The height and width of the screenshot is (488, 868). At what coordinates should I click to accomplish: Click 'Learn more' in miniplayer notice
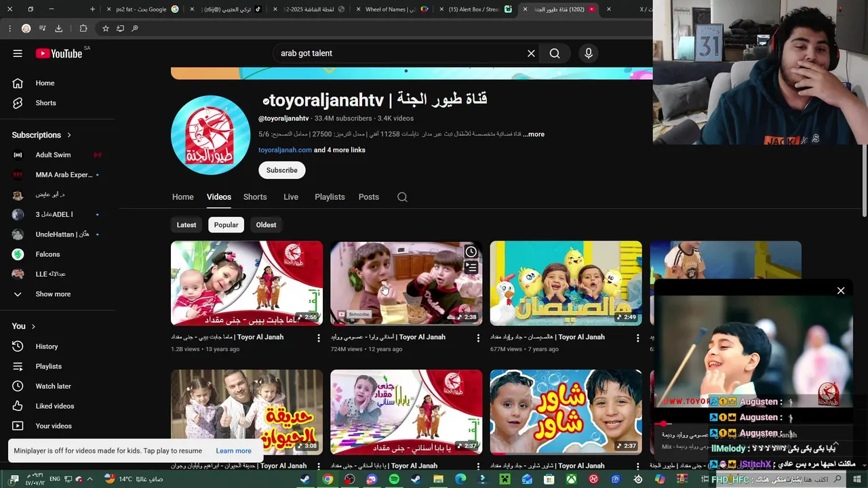233,451
